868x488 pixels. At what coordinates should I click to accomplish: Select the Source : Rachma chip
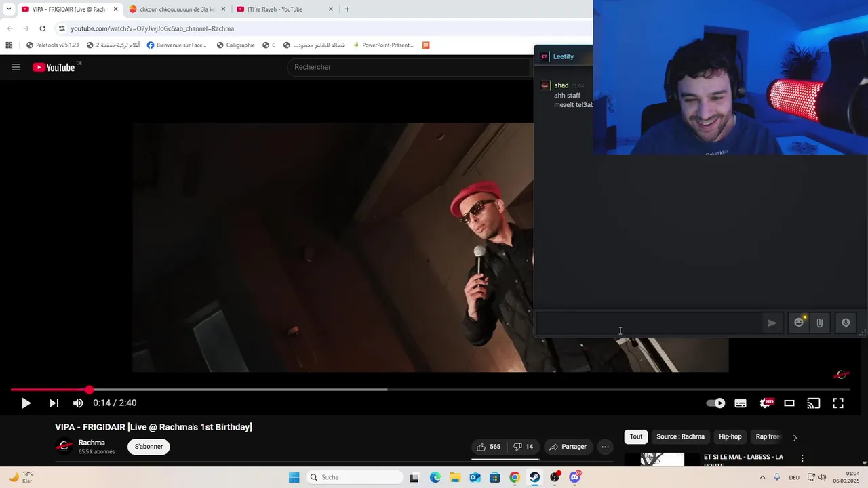[680, 436]
